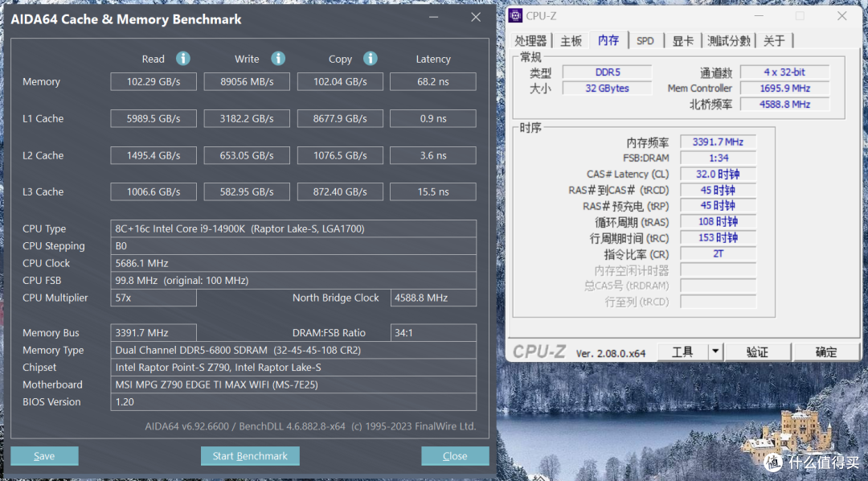Click the Memory Copy value 102.04 GB/s
Image resolution: width=868 pixels, height=481 pixels.
point(340,81)
